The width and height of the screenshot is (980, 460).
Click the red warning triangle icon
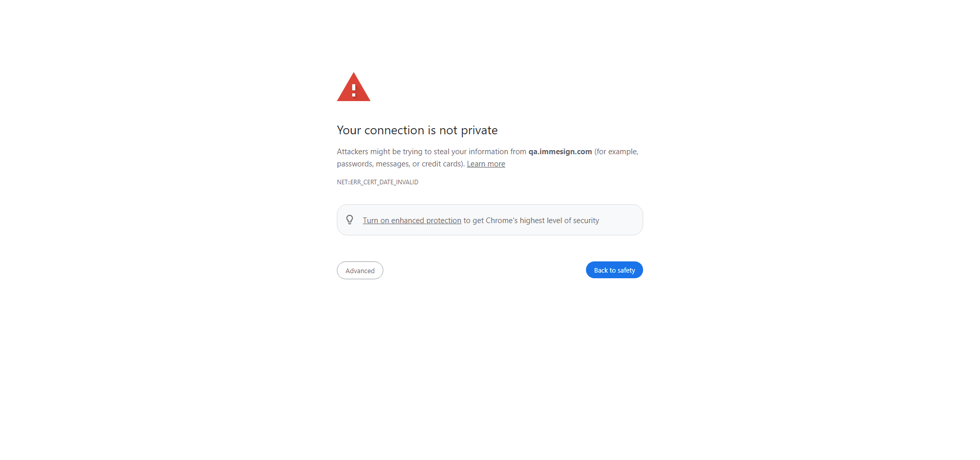pos(353,87)
